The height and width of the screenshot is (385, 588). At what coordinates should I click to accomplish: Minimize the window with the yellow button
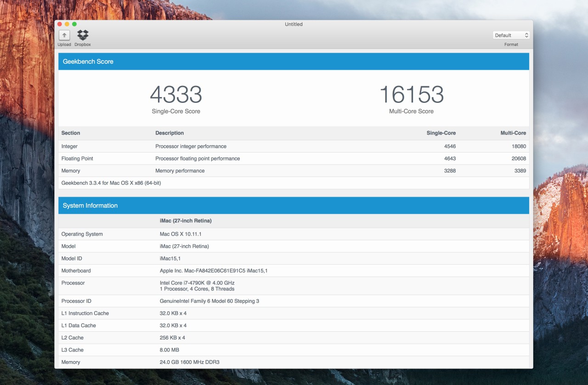pyautogui.click(x=67, y=24)
